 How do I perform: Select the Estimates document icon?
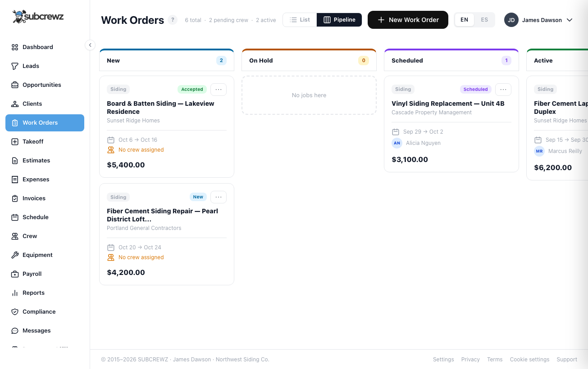(x=15, y=161)
